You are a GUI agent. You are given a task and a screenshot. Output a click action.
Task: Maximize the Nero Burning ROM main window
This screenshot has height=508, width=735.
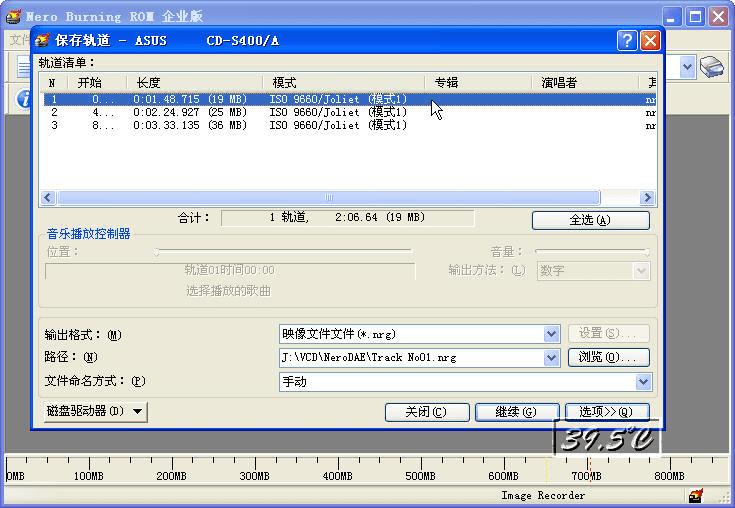click(x=695, y=16)
